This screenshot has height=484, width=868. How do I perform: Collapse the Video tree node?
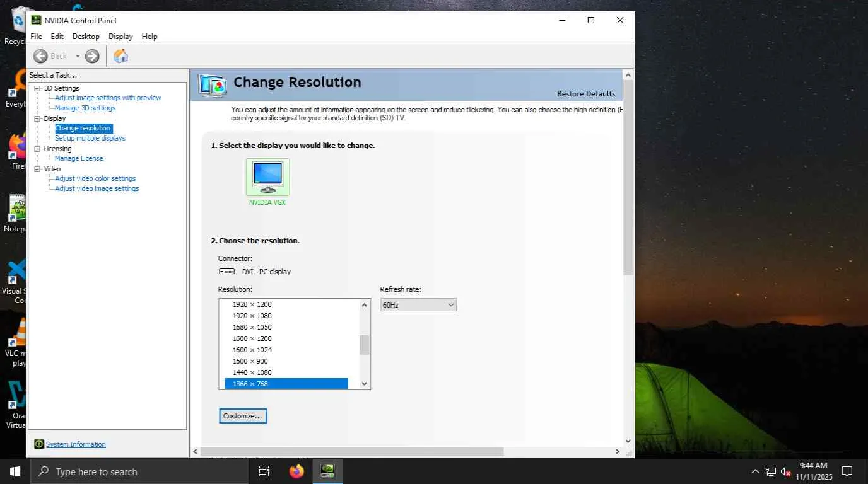coord(37,169)
